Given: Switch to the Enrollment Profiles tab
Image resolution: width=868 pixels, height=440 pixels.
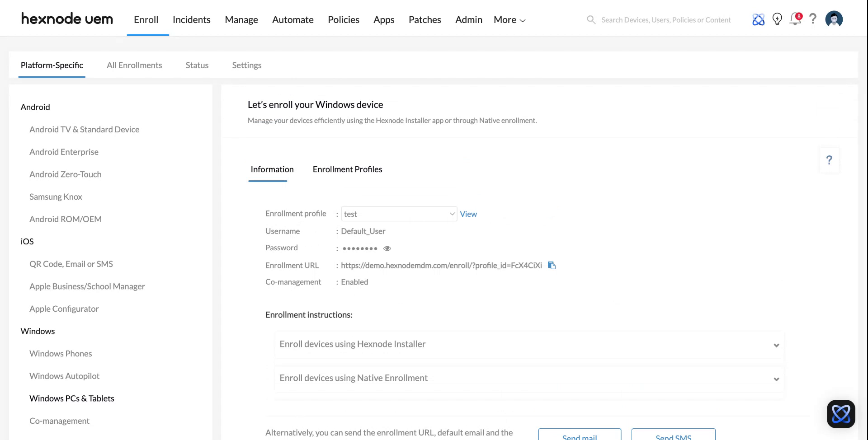Looking at the screenshot, I should point(347,169).
